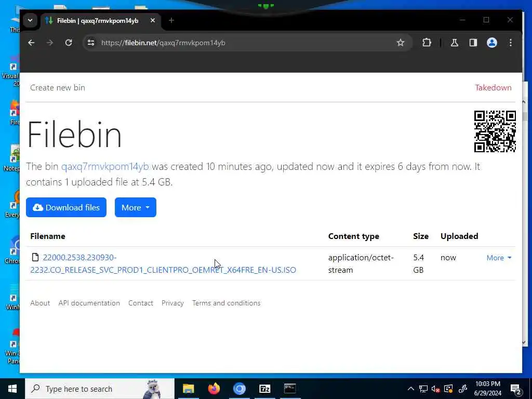Screen dimensions: 532x399
Task: Open the Extensions puzzle icon
Action: pyautogui.click(x=427, y=43)
